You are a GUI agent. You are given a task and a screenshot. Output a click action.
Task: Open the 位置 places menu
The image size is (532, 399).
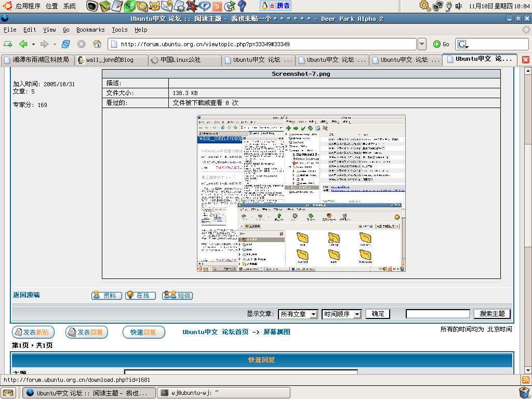51,6
